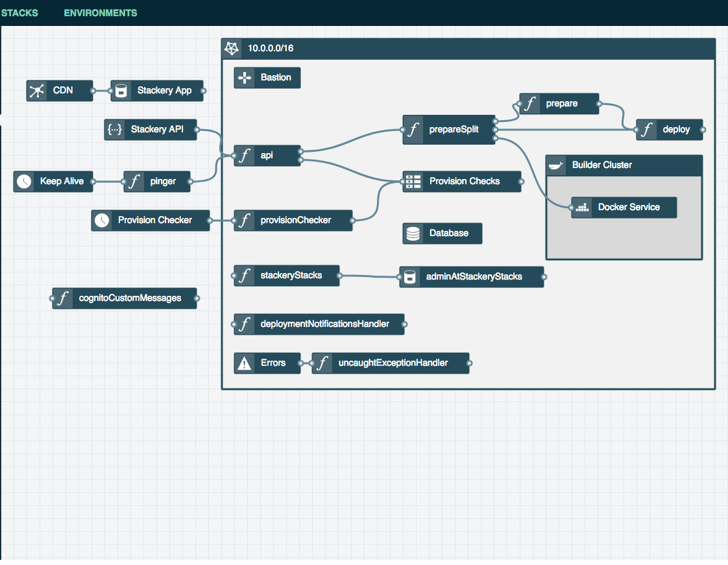Screen dimensions: 728x565
Task: Click the cognitoCustomMessages function icon
Action: (x=63, y=298)
